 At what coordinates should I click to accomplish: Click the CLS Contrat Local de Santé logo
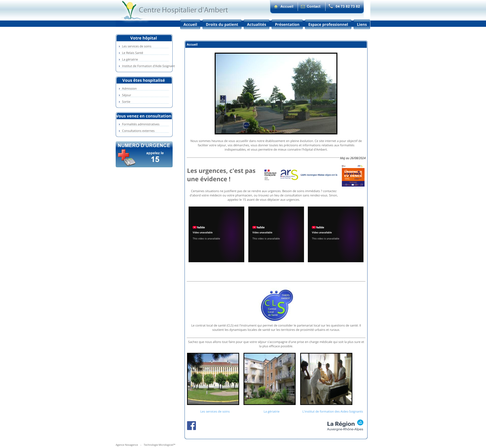coord(277,305)
